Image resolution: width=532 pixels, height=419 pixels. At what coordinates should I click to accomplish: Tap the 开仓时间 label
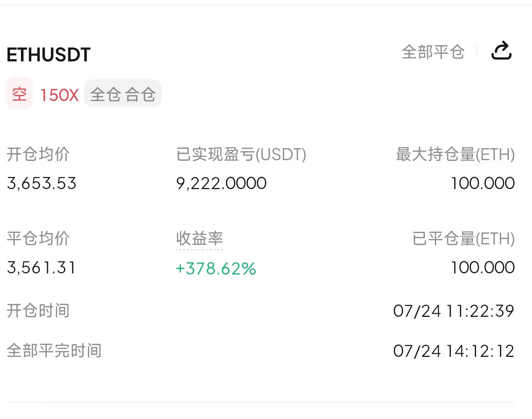click(38, 310)
